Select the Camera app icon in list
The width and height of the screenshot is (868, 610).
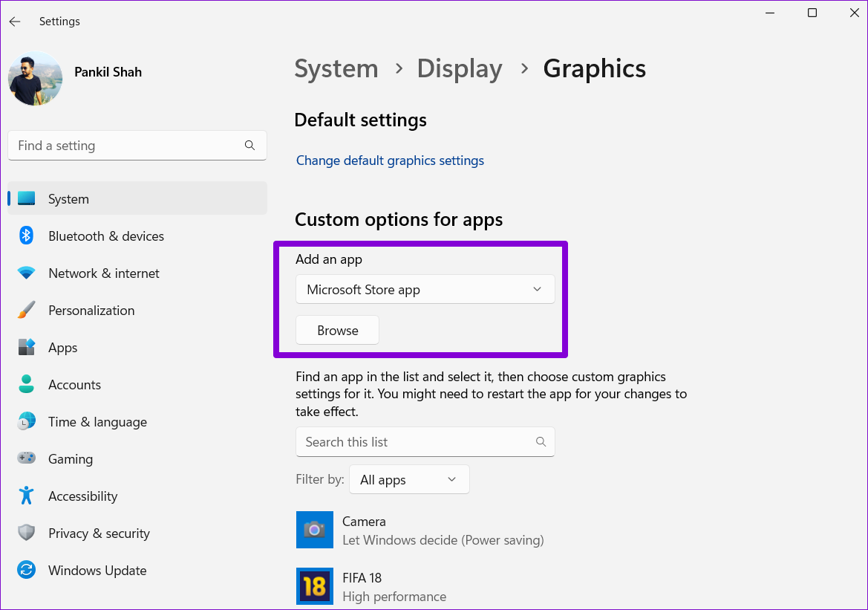[x=315, y=530]
